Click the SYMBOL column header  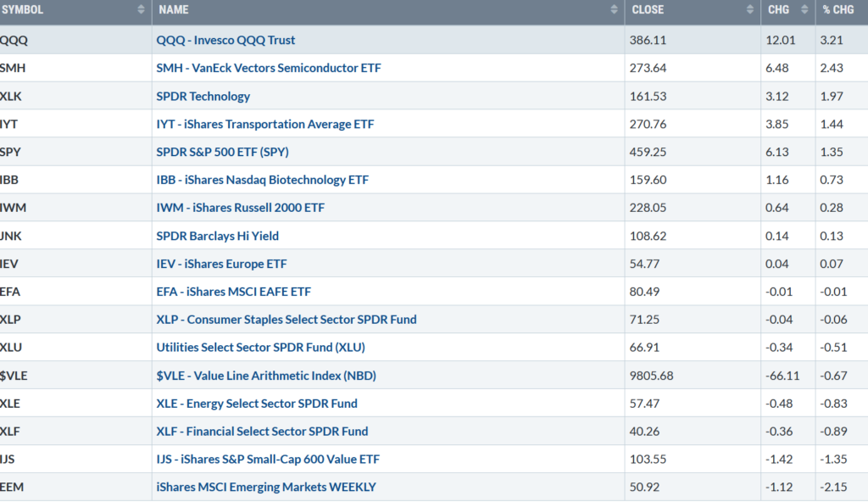[x=75, y=10]
